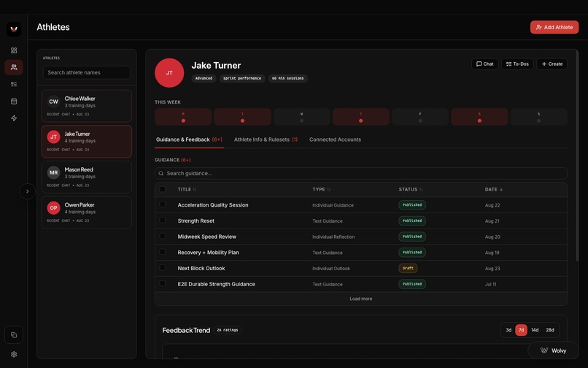Image resolution: width=588 pixels, height=368 pixels.
Task: Open Chat with Jake Turner
Action: [x=485, y=64]
